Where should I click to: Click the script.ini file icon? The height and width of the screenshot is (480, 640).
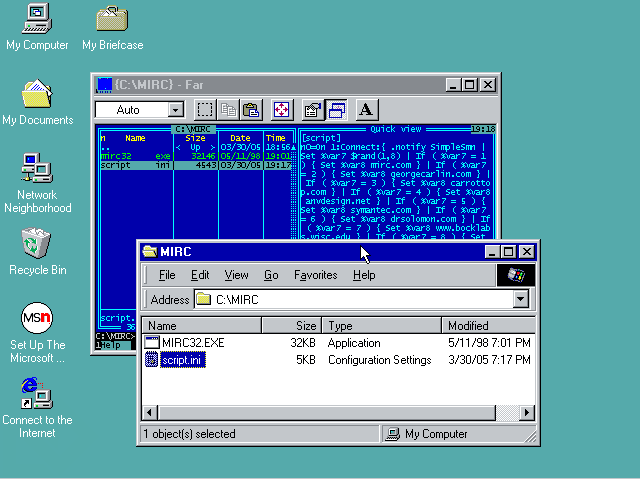tap(152, 360)
